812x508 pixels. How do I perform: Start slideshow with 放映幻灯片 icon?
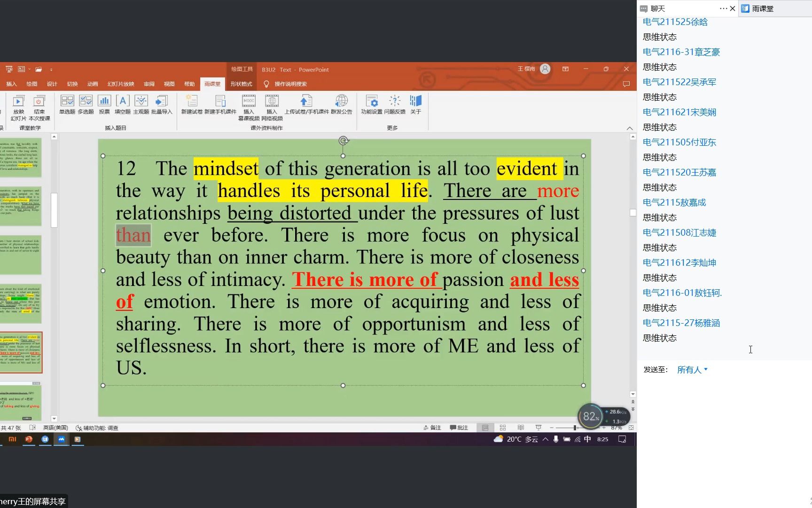[x=18, y=108]
